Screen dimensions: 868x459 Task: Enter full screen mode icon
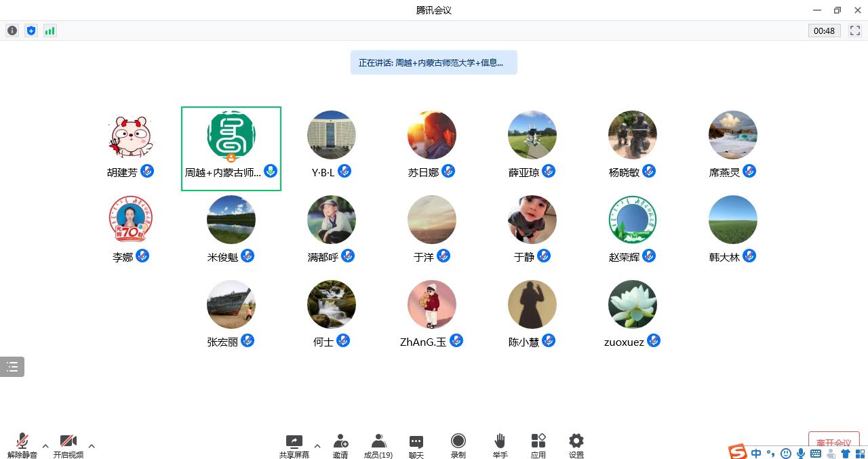pyautogui.click(x=855, y=31)
